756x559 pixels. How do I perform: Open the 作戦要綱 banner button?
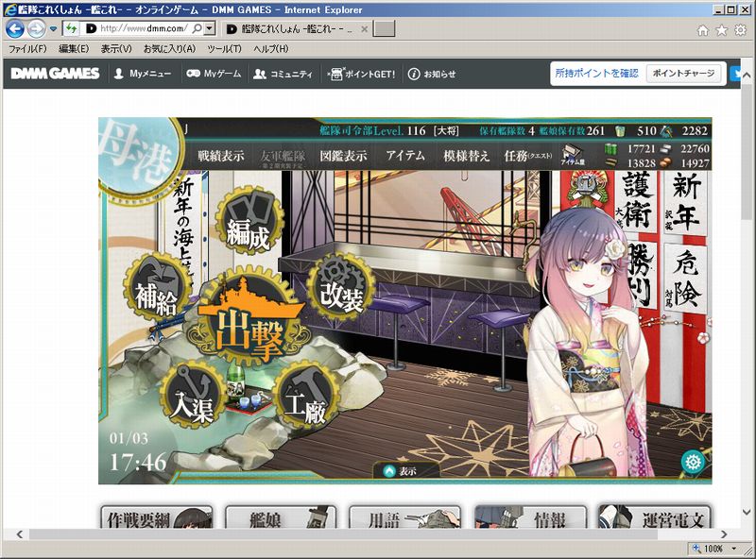tap(157, 517)
